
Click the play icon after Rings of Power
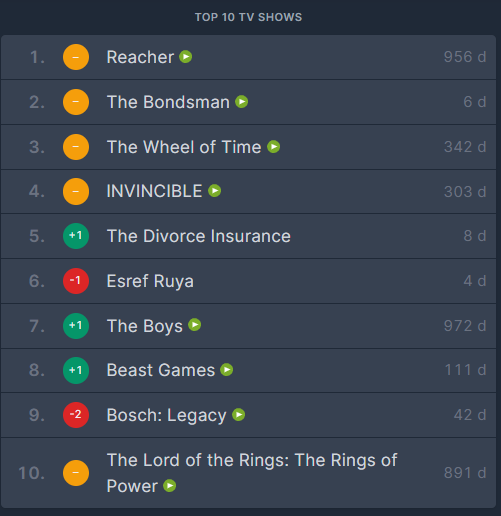[170, 486]
